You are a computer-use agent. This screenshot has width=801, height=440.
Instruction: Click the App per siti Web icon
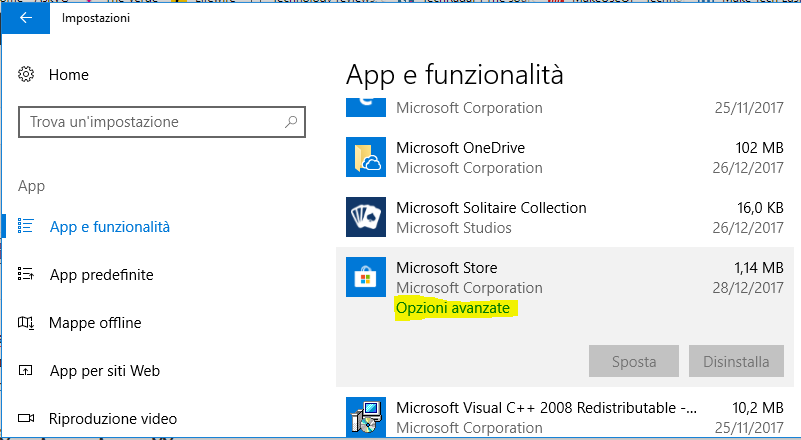pos(27,371)
